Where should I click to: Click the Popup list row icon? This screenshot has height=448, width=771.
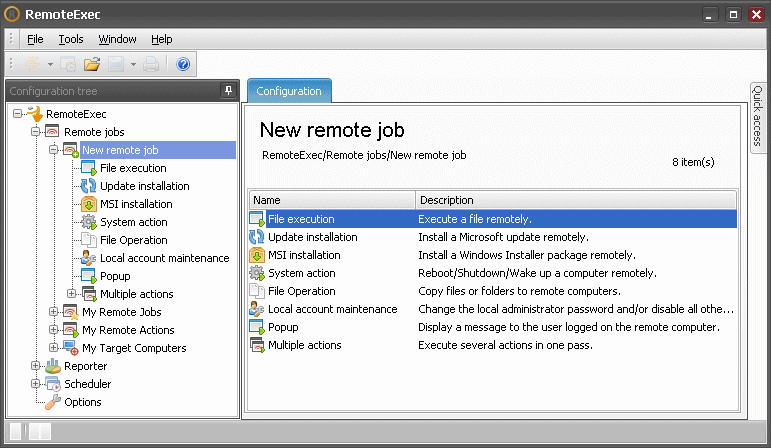click(257, 327)
